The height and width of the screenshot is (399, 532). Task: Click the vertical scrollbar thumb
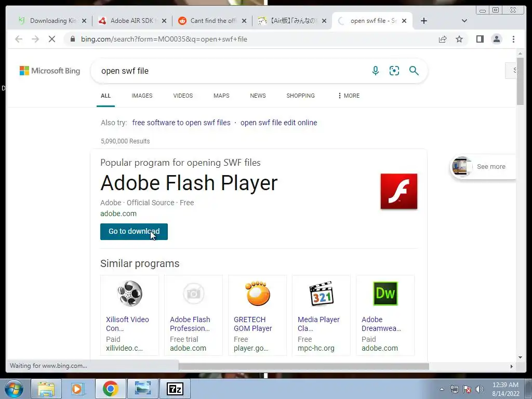[520, 81]
